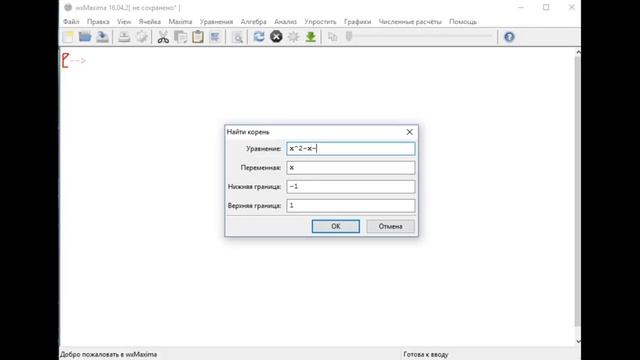Click the Paste clipboard icon

(198, 37)
